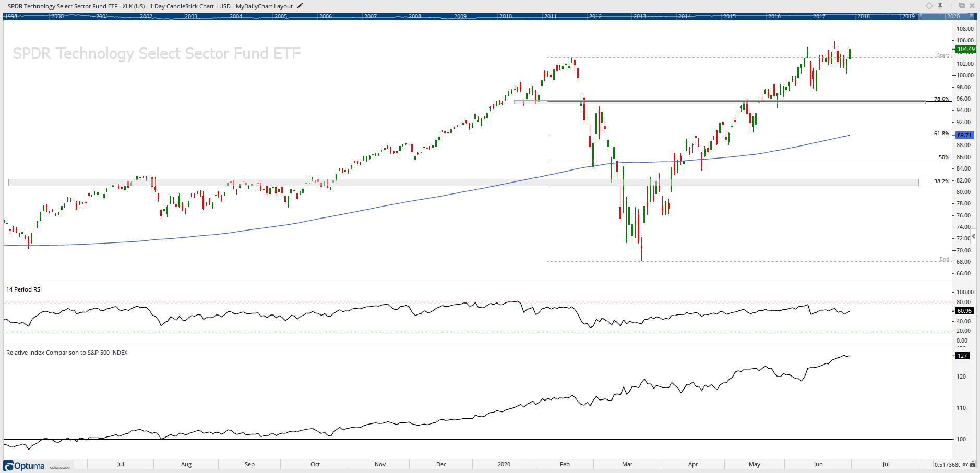980x473 pixels.
Task: Click the 108.00 price axis label
Action: (965, 29)
